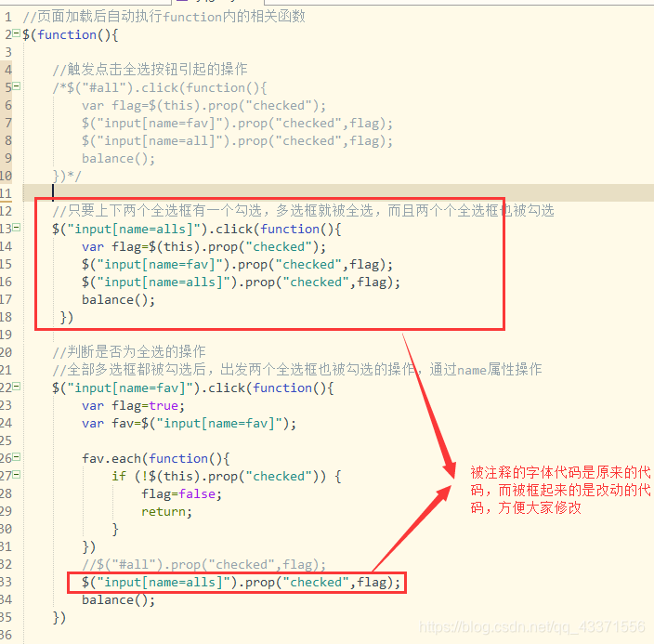Screen dimensions: 654x644
Task: Click 'input[name=alls]' prop line 33
Action: tap(242, 583)
